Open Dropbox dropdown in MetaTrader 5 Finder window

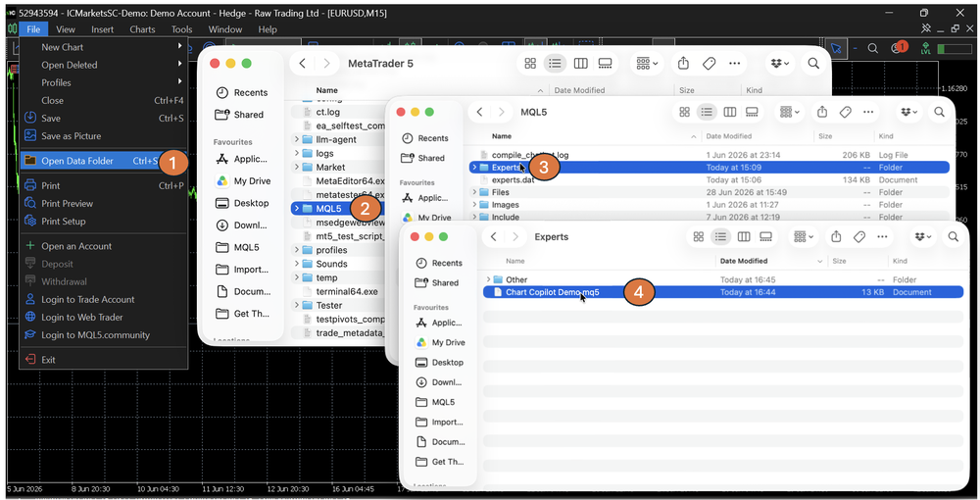[x=779, y=63]
